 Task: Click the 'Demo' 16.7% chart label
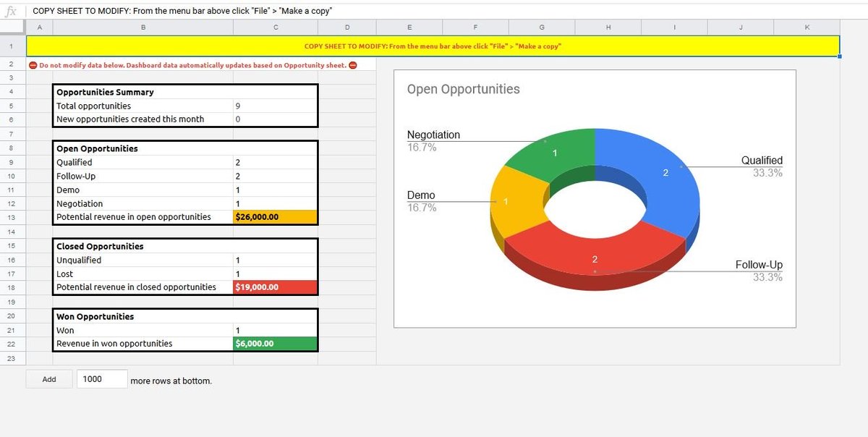tap(421, 201)
